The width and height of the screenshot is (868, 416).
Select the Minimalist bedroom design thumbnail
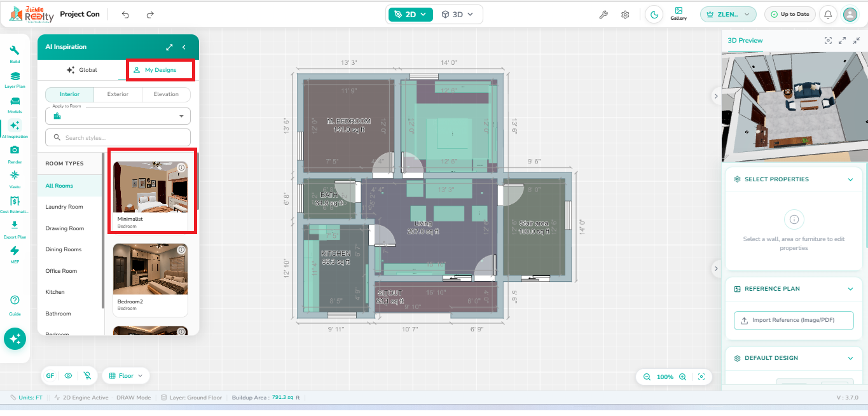coord(150,187)
